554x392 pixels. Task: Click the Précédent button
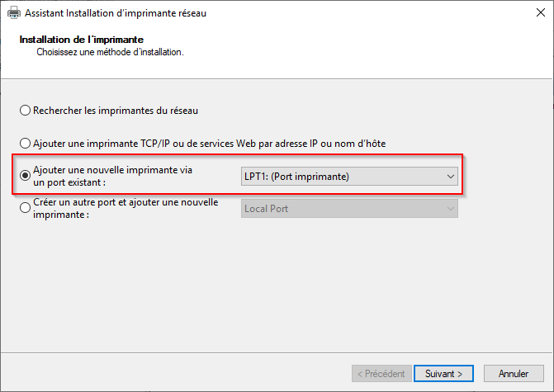(381, 374)
